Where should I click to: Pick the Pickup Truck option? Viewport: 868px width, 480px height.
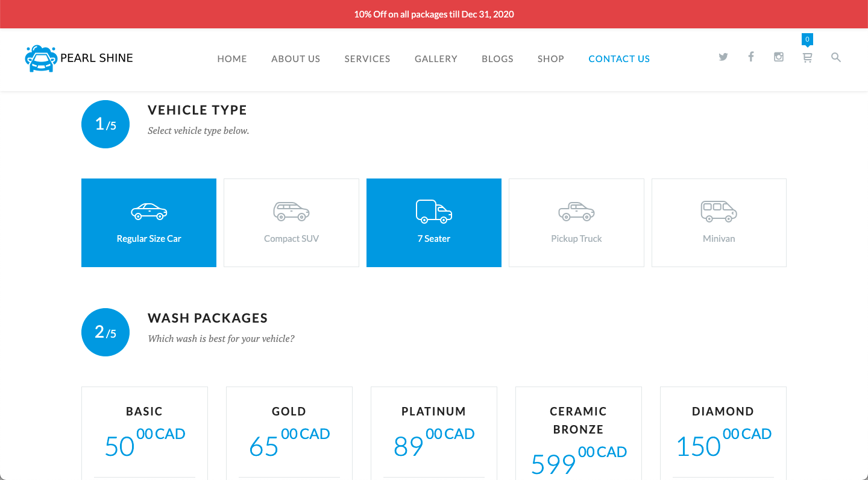pyautogui.click(x=576, y=223)
